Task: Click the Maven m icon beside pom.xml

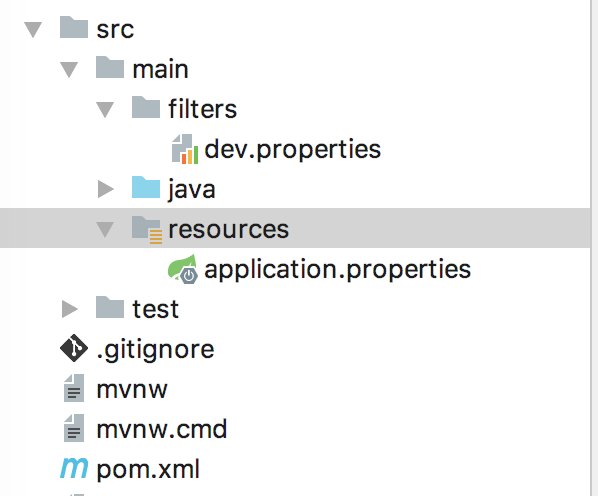Action: click(74, 468)
